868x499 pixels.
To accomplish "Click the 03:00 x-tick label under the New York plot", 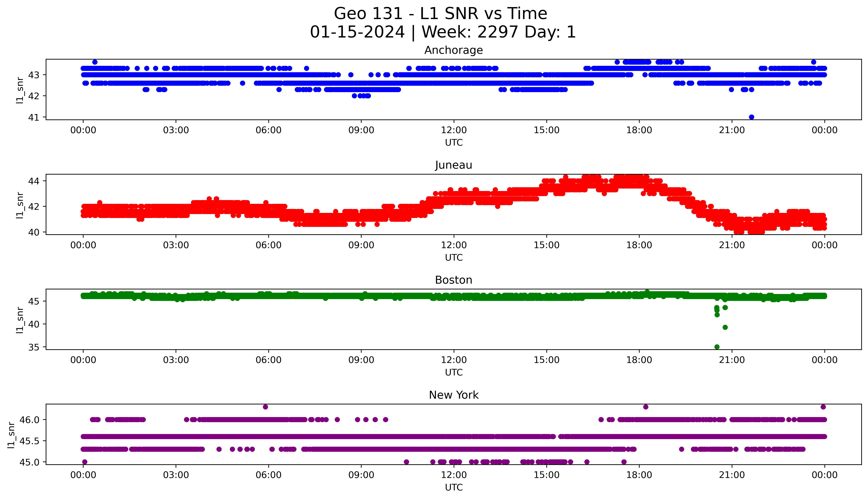I will coord(176,475).
